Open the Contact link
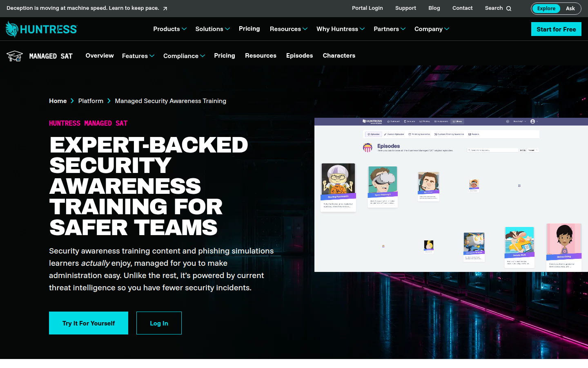 (462, 8)
